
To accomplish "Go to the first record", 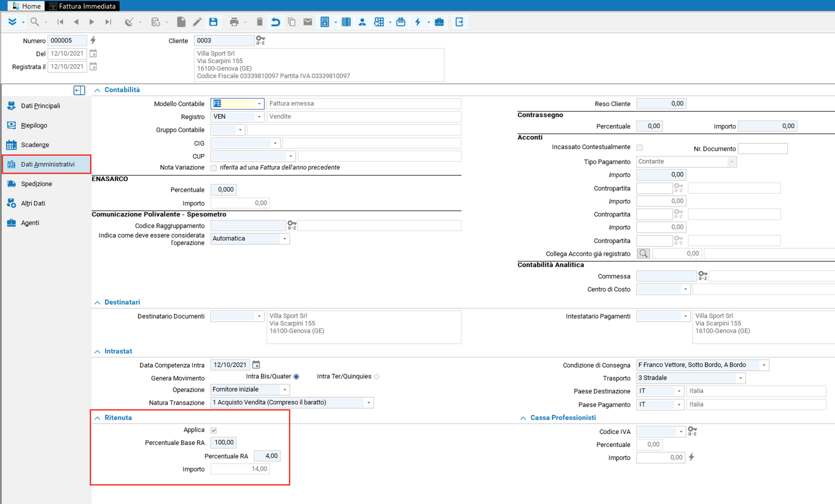I will point(60,22).
